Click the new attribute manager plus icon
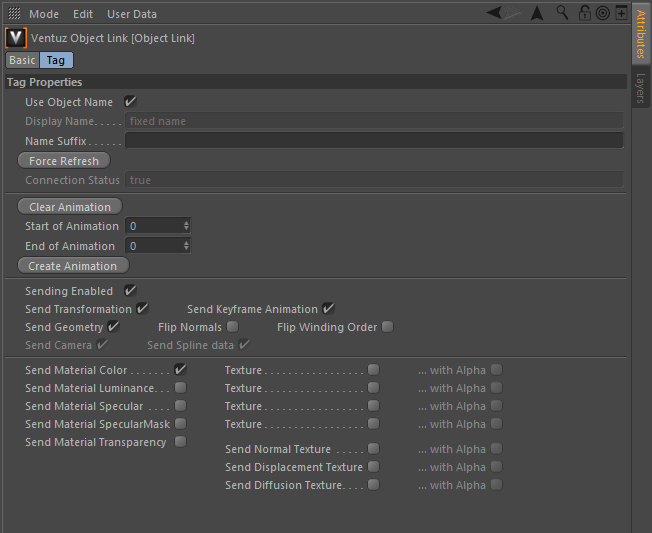 click(621, 13)
